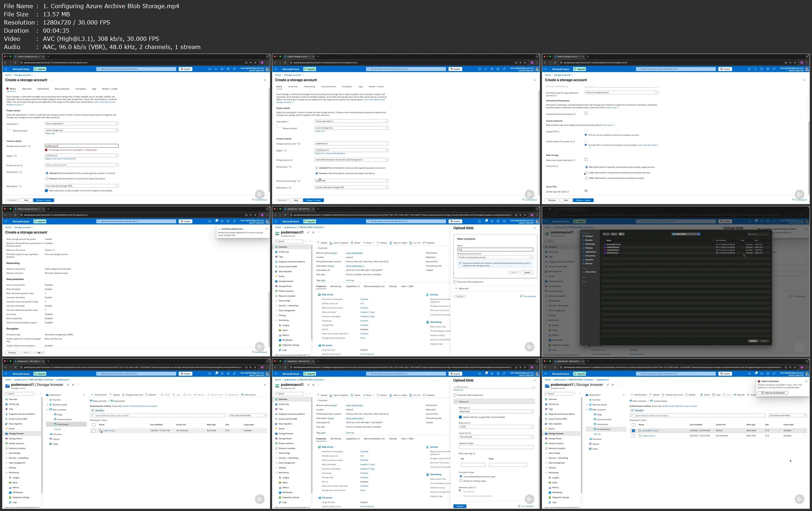Click the error icon in Failed to download toast

(x=759, y=381)
